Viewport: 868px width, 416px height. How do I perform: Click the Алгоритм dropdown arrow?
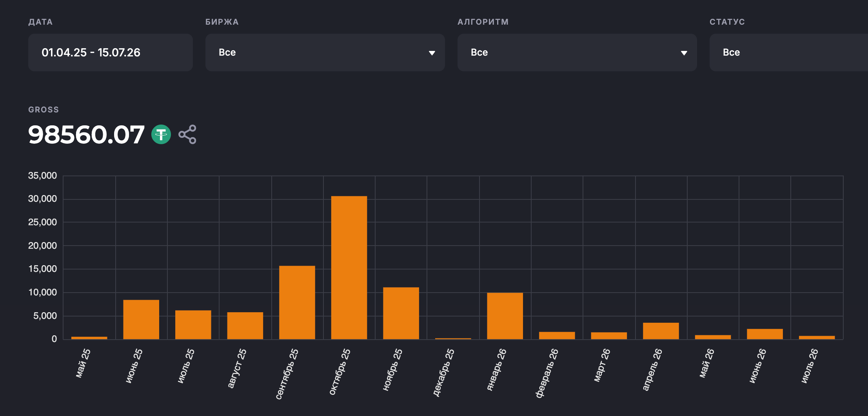click(684, 53)
